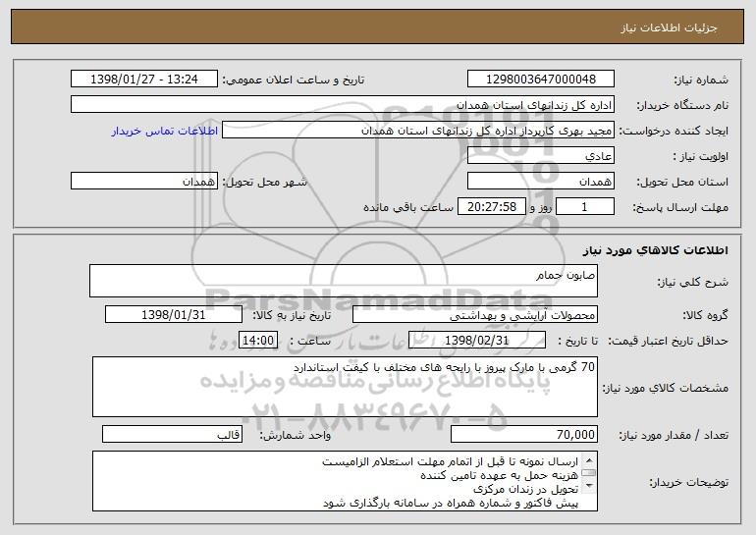Click the label نام دستگاه خریدار

(x=682, y=105)
